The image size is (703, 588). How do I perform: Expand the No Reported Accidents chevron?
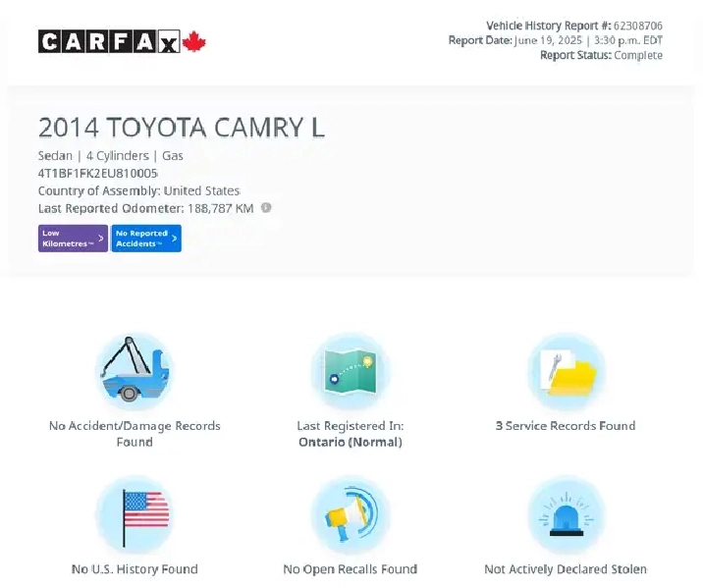click(x=175, y=239)
